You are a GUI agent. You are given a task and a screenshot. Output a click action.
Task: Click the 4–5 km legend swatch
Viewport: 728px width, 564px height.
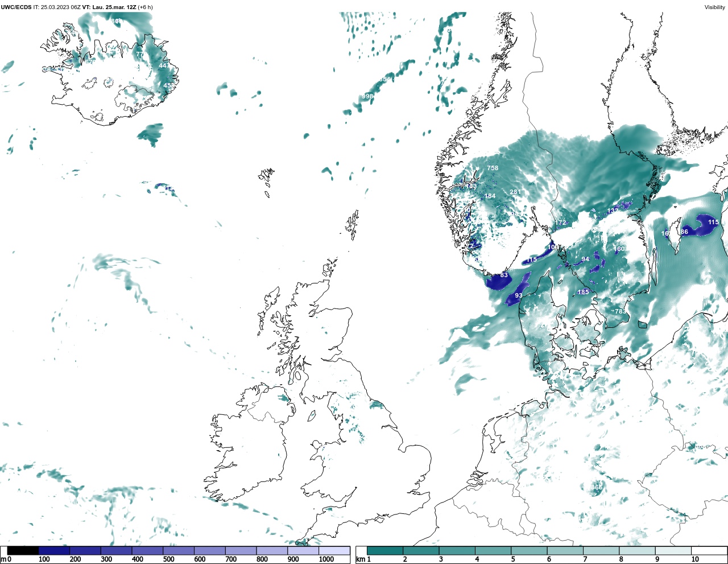click(x=493, y=550)
